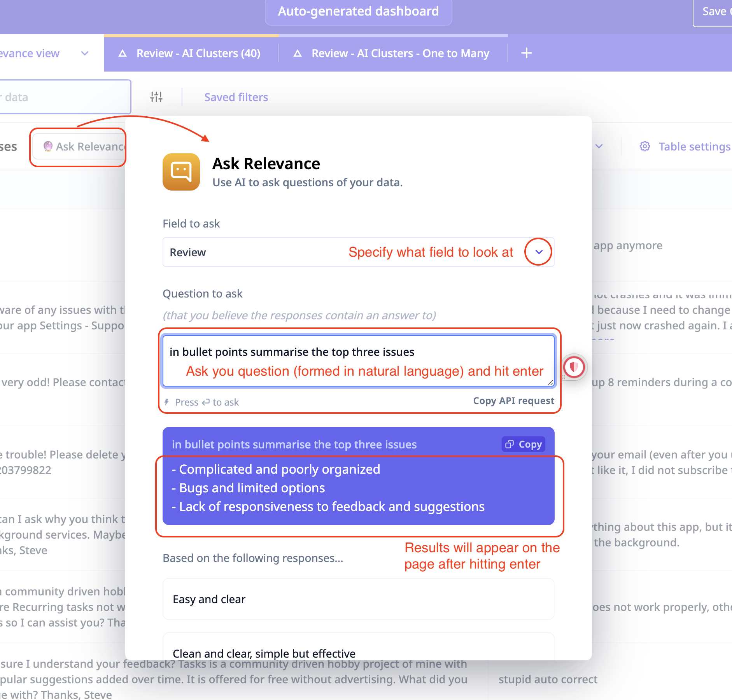Click Copy API request
Image resolution: width=732 pixels, height=700 pixels.
(513, 401)
